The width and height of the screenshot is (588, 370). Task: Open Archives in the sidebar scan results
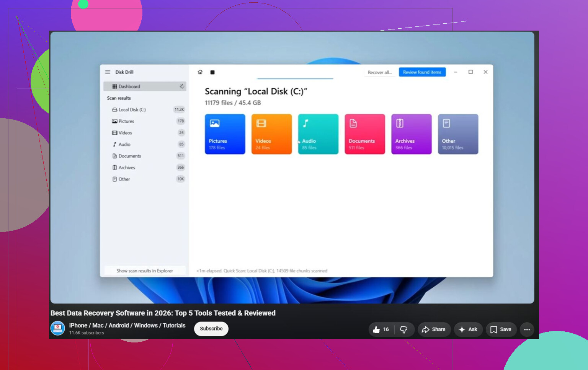point(145,168)
